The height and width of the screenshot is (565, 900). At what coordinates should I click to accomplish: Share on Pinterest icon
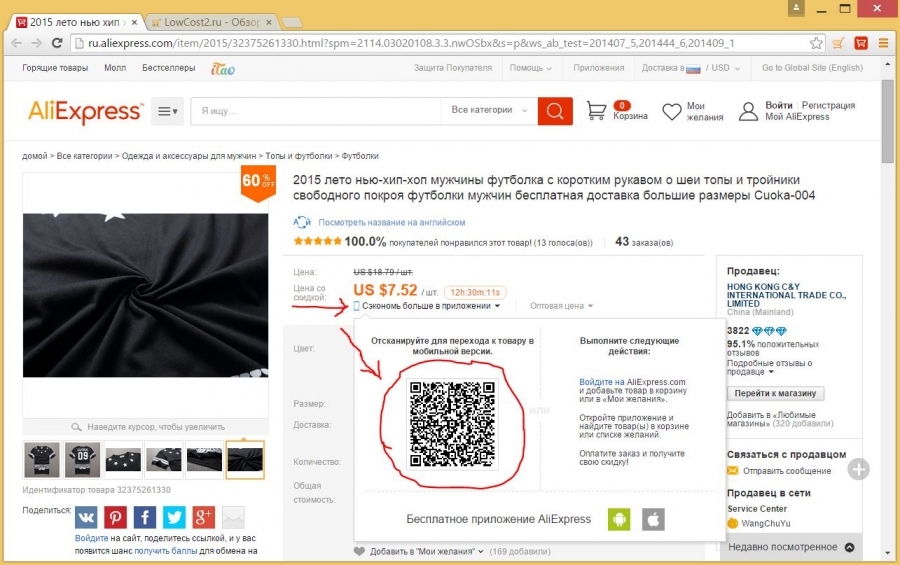pos(115,517)
